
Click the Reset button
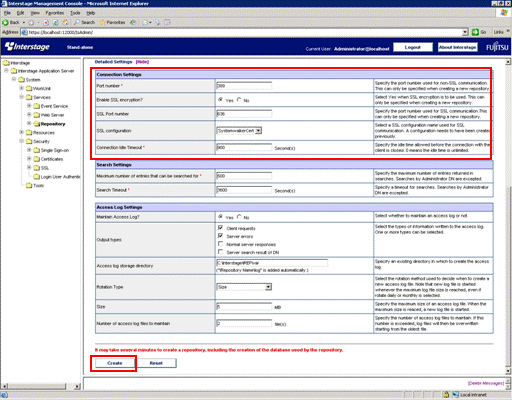click(156, 363)
